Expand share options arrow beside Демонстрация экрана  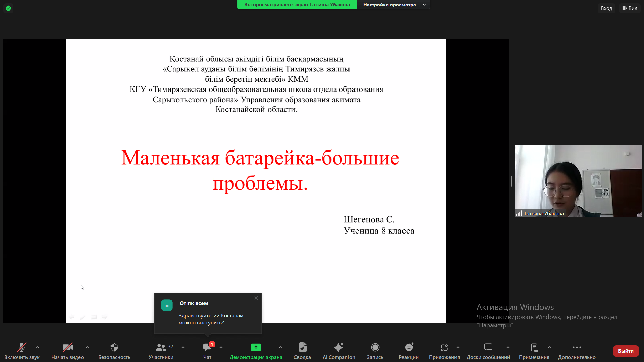click(x=280, y=347)
